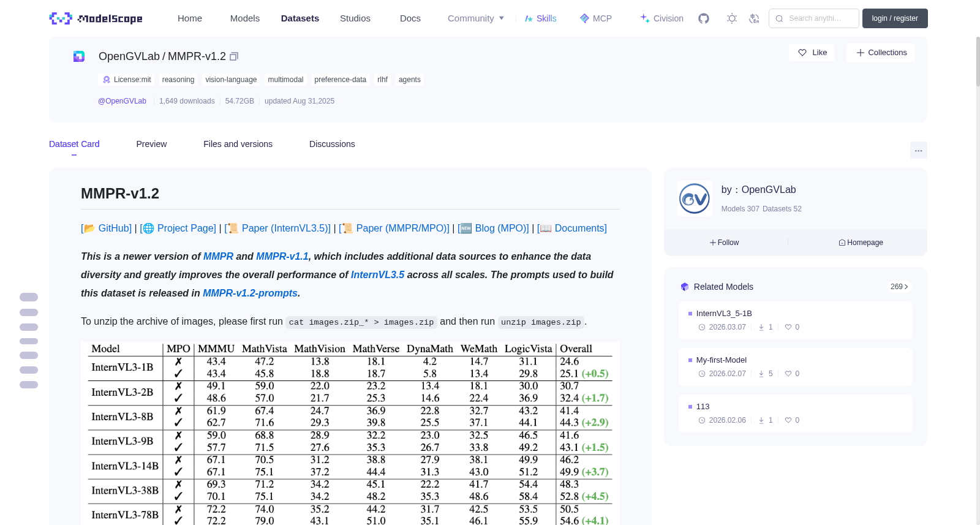Click the MCP diamond icon

[584, 18]
